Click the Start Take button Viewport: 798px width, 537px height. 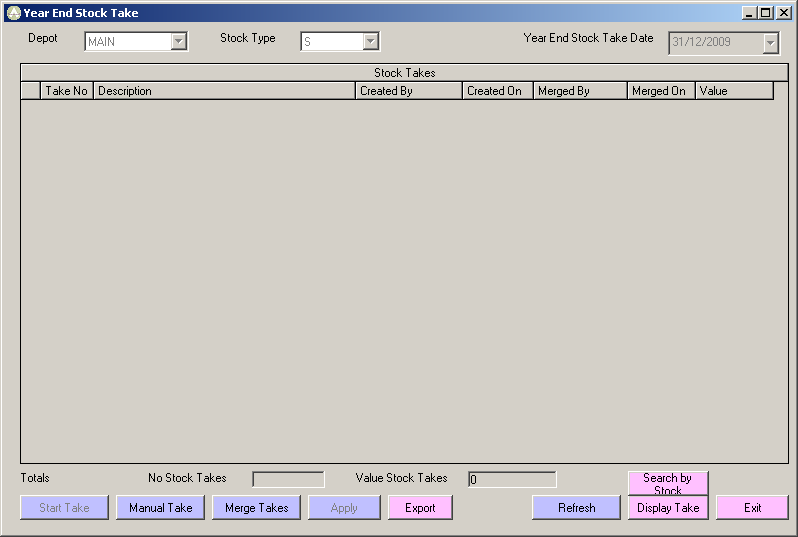(x=64, y=507)
